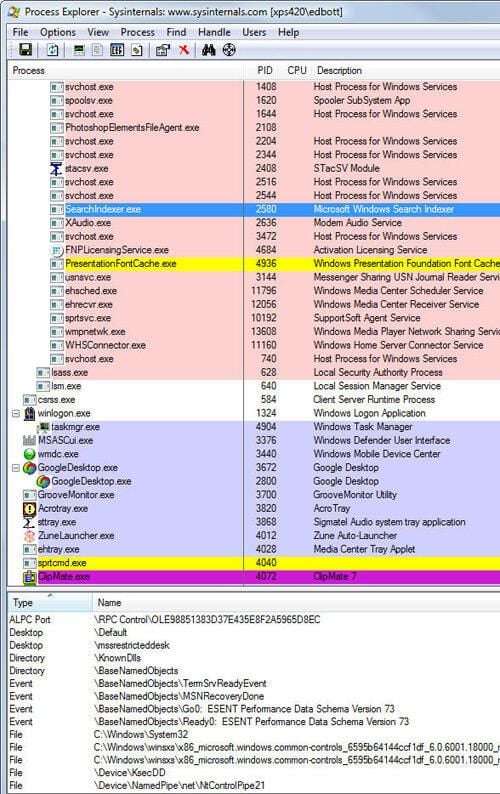Screen dimensions: 500x794
Task: Click the GoogleDesktop.exe icon, PID 3672
Action: pos(29,468)
